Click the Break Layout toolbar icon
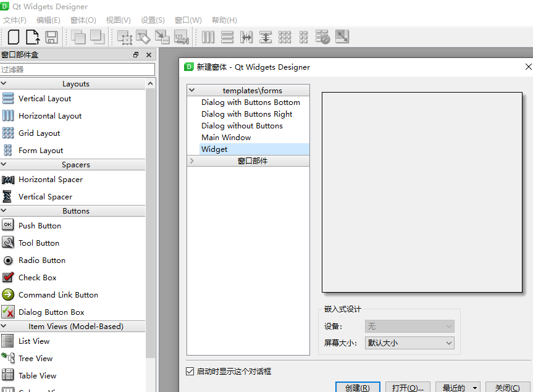This screenshot has height=392, width=533. tap(322, 37)
